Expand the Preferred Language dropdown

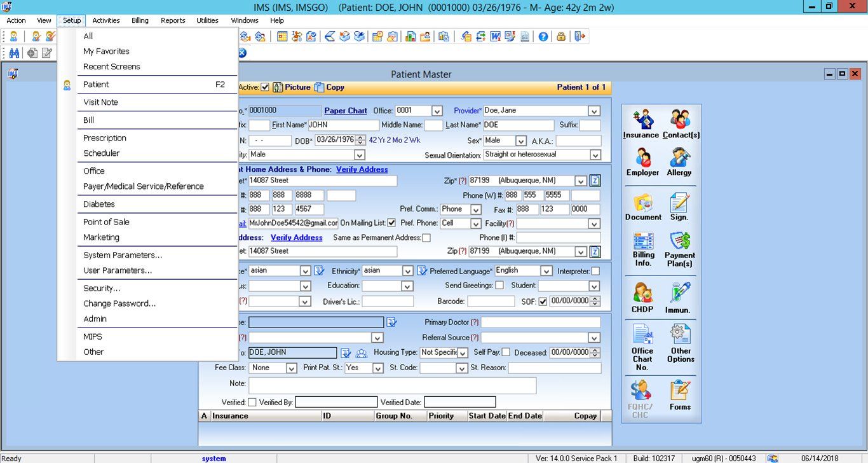(545, 270)
